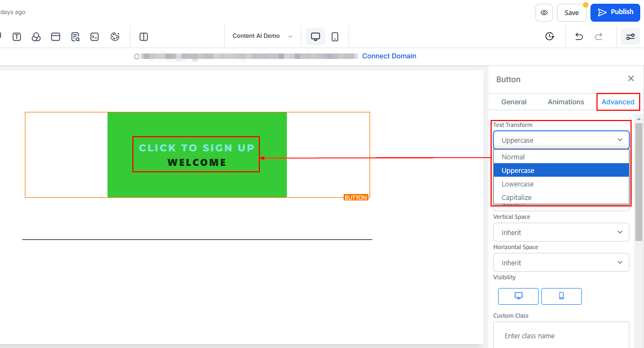Follow the Connect Domain link
Image resolution: width=644 pixels, height=348 pixels.
(x=389, y=56)
